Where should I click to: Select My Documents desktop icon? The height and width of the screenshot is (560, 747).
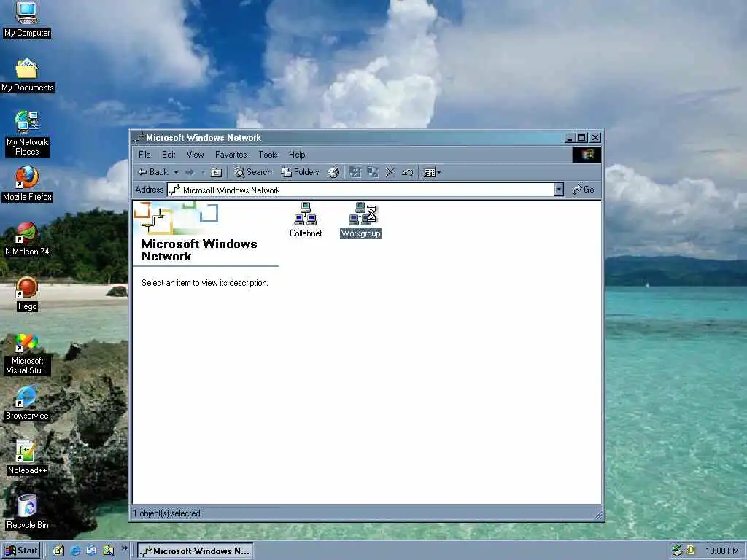pos(27,75)
